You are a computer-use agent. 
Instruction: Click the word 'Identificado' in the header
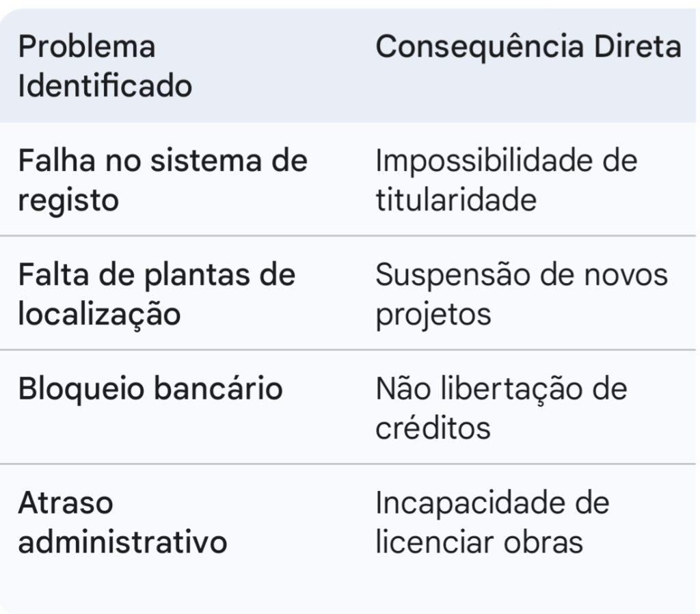(105, 87)
